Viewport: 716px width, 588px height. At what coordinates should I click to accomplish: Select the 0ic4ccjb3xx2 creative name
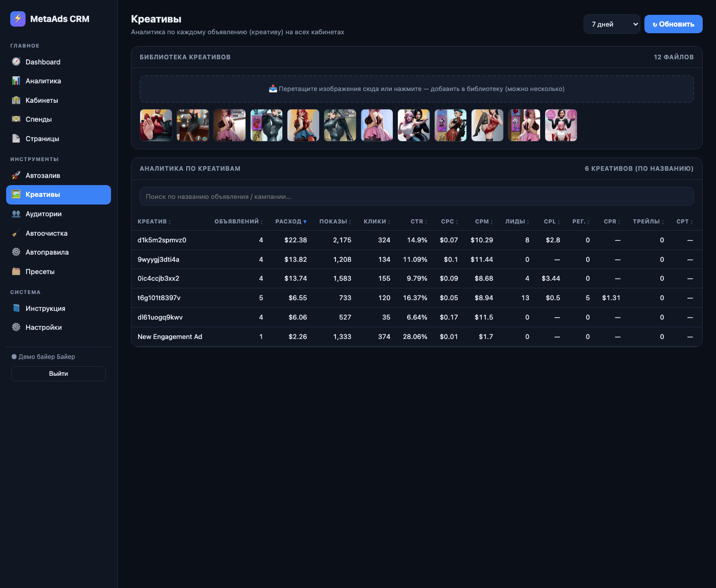(x=159, y=278)
